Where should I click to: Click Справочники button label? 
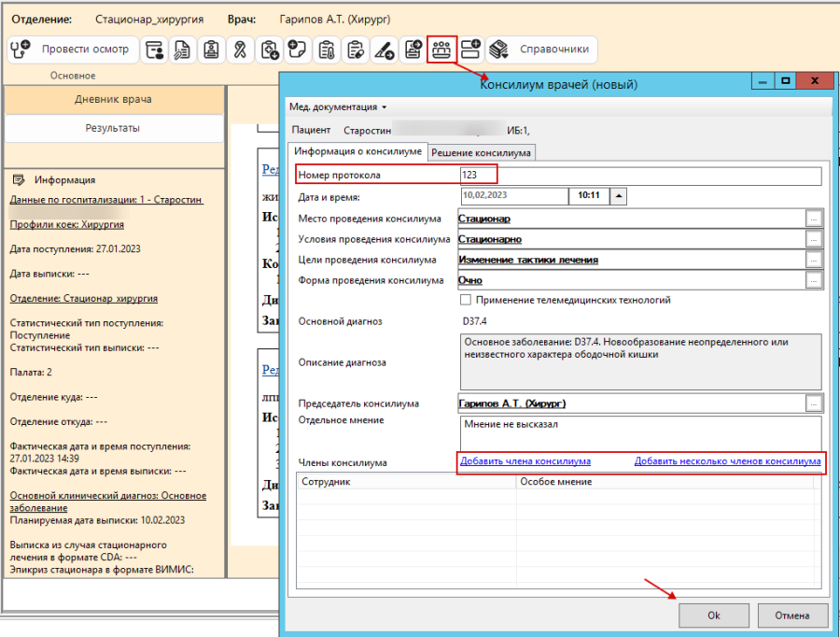[553, 50]
